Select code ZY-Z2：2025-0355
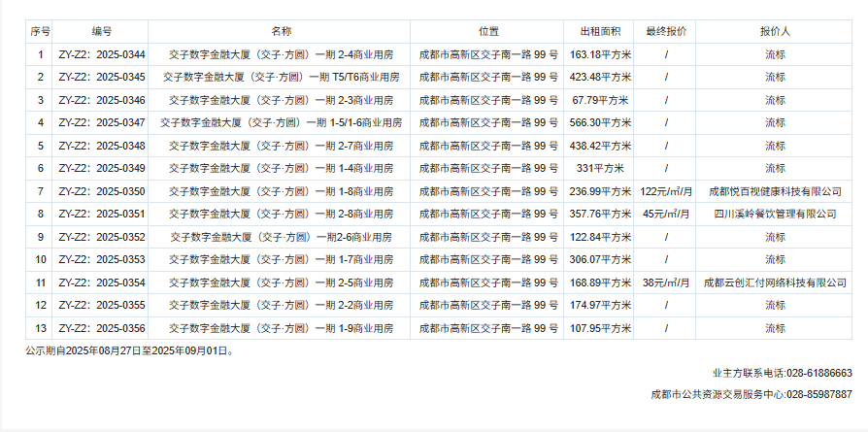Viewport: 868px width, 432px height. (102, 305)
